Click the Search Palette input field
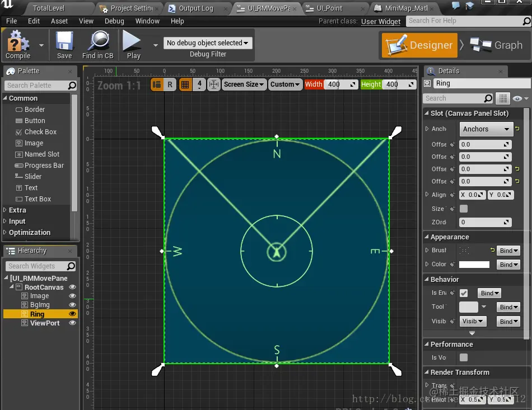This screenshot has height=410, width=532. 36,86
